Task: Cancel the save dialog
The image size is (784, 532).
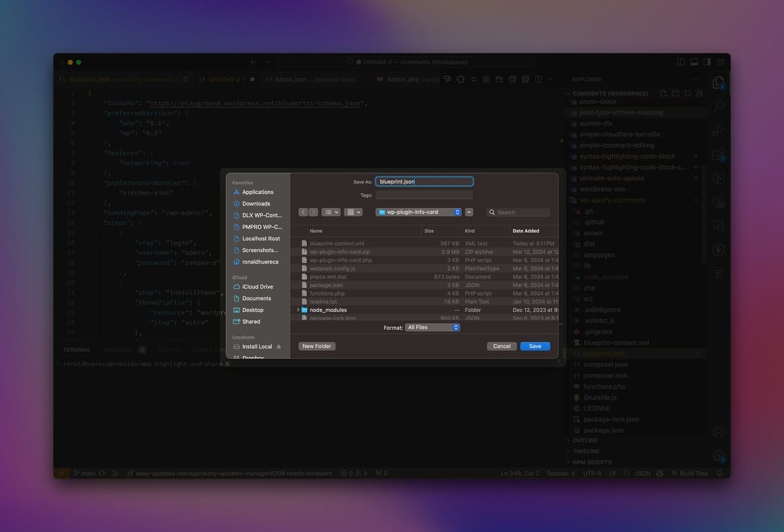Action: pyautogui.click(x=502, y=346)
